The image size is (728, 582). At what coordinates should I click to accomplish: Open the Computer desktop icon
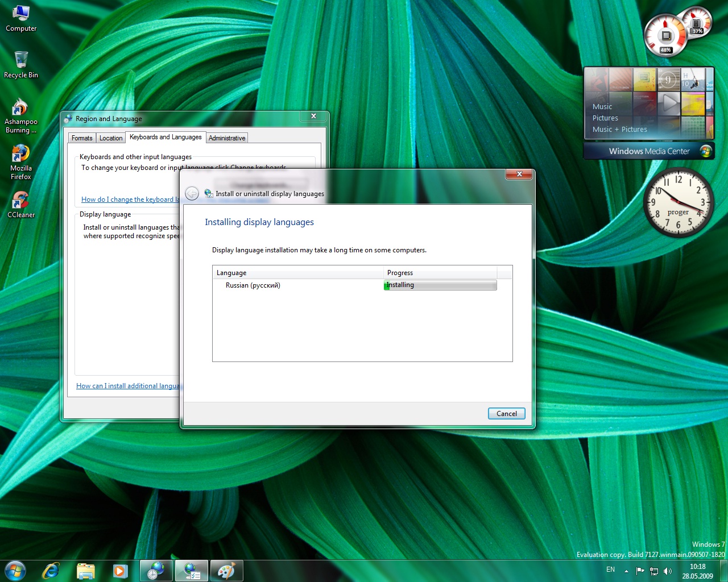pyautogui.click(x=21, y=18)
